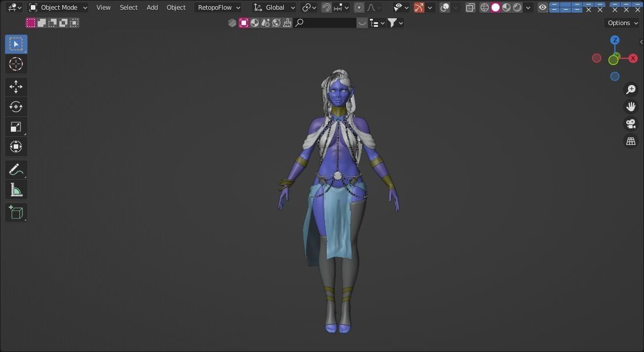644x352 pixels.
Task: Open Global transform orientation dropdown
Action: [x=274, y=7]
